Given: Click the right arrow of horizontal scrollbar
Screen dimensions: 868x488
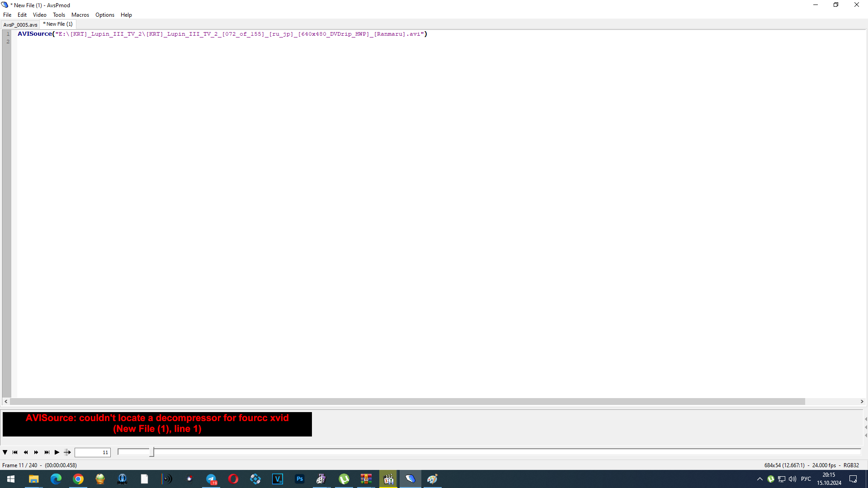Looking at the screenshot, I should [x=862, y=401].
